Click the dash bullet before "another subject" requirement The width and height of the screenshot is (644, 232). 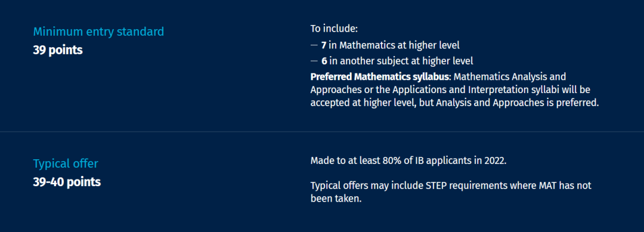click(314, 61)
